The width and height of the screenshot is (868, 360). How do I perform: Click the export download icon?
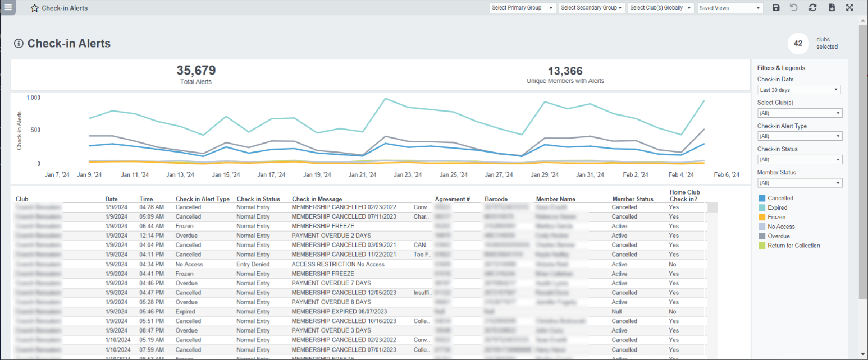pyautogui.click(x=833, y=8)
